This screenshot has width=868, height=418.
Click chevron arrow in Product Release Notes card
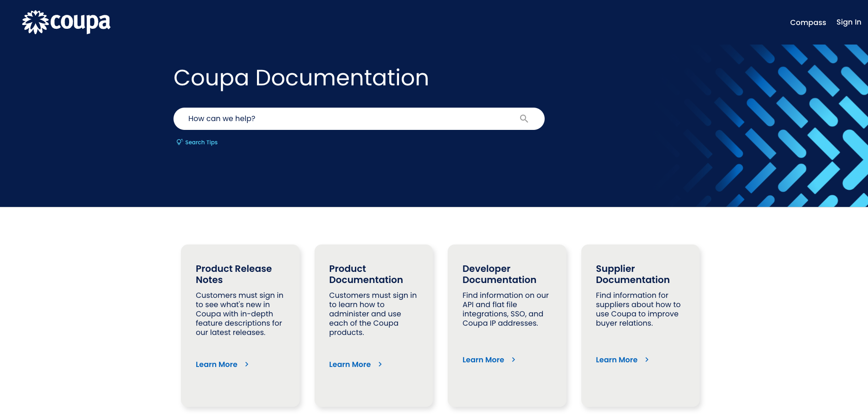point(247,364)
